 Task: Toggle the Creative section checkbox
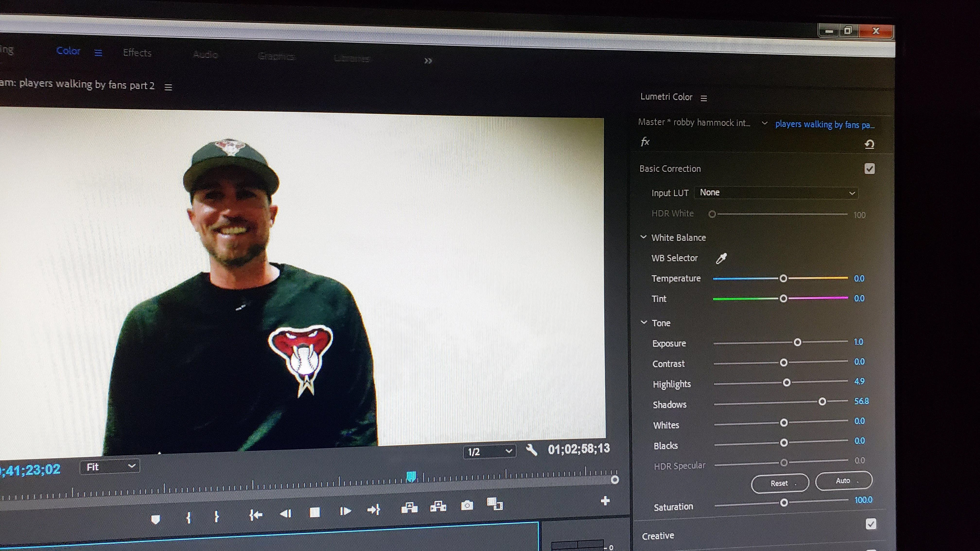871,524
